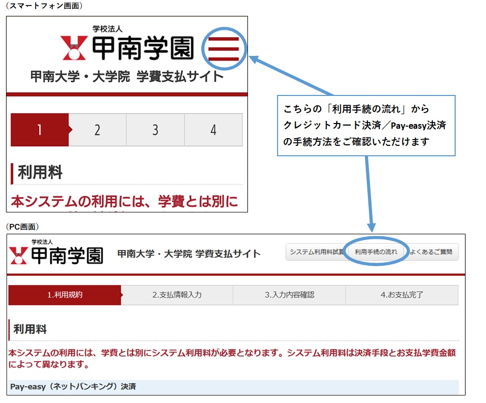The height and width of the screenshot is (403, 486).
Task: Open the 利用手続の流れ button
Action: 376,252
